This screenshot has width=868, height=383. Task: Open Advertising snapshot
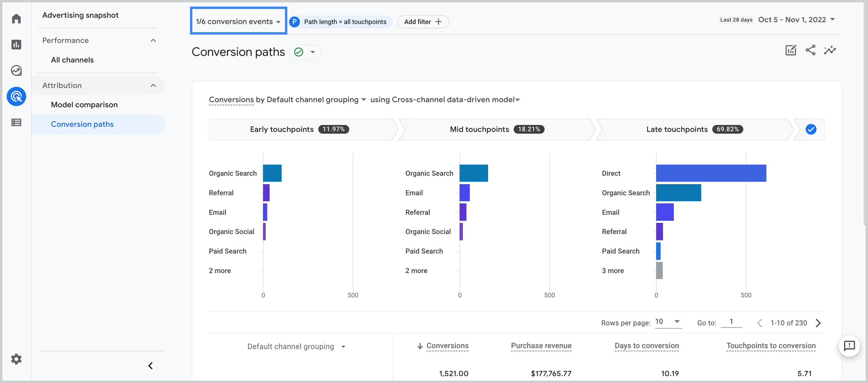point(80,15)
